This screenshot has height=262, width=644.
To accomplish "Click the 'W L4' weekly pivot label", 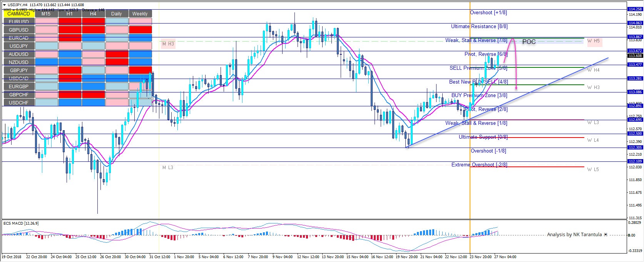I will [x=593, y=140].
